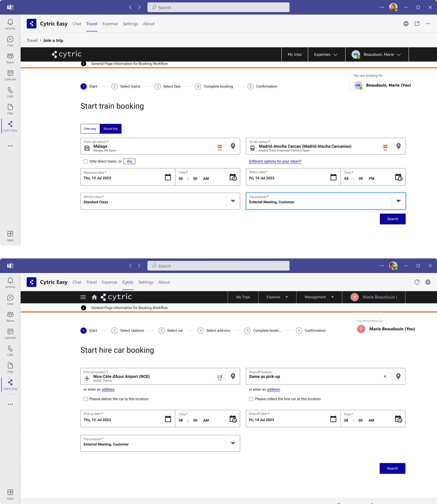
Task: Click Search button in hire car booking
Action: [392, 468]
